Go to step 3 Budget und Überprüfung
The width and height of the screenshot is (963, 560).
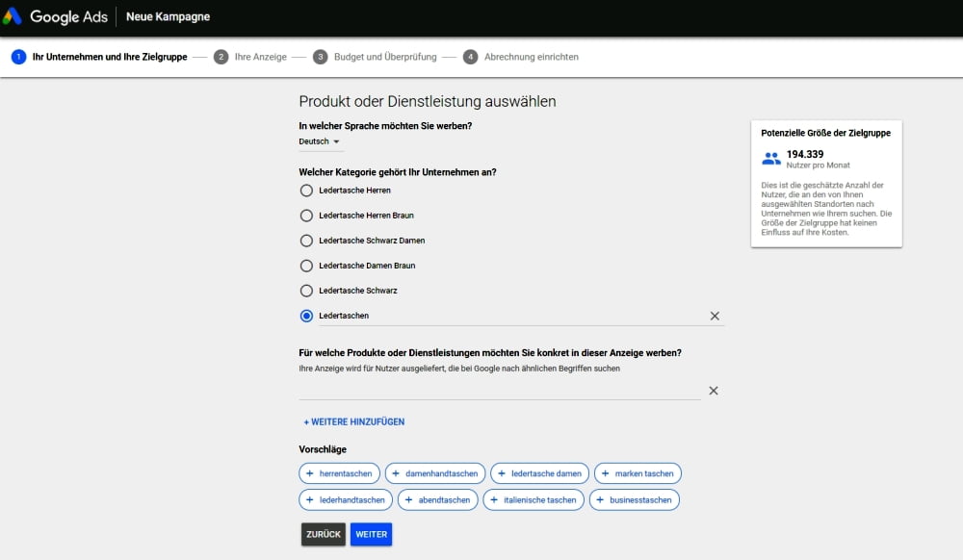pos(375,57)
